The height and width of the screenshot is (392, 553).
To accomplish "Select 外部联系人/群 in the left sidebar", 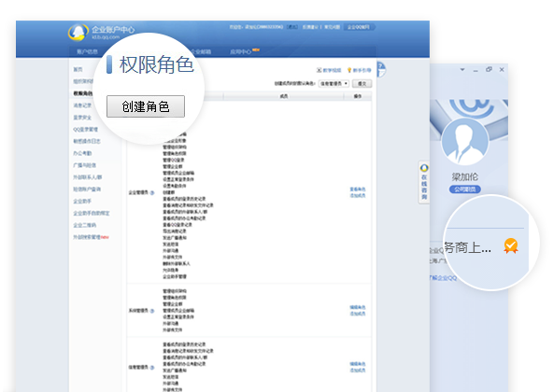I will coord(88,177).
